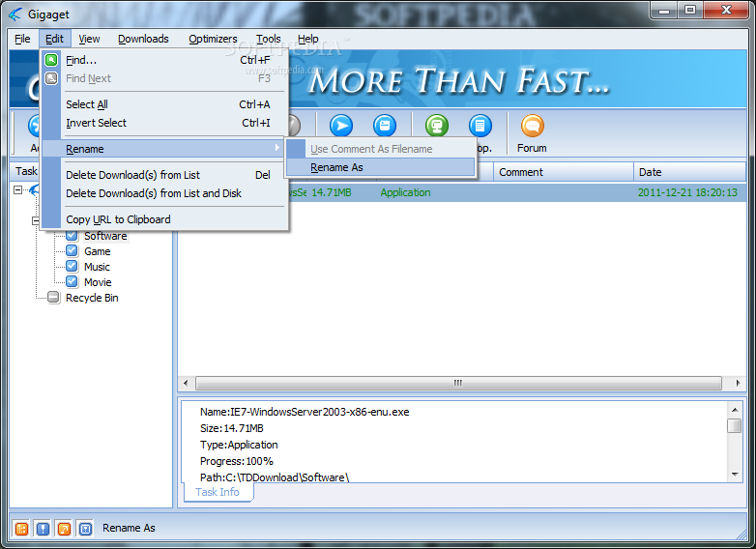Choose Select All menu entry

(x=165, y=104)
